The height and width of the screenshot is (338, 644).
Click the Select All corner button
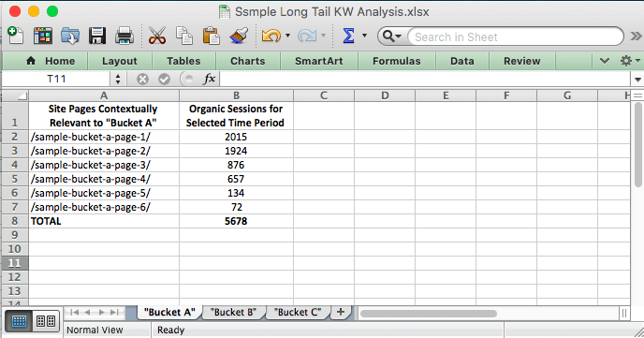15,96
